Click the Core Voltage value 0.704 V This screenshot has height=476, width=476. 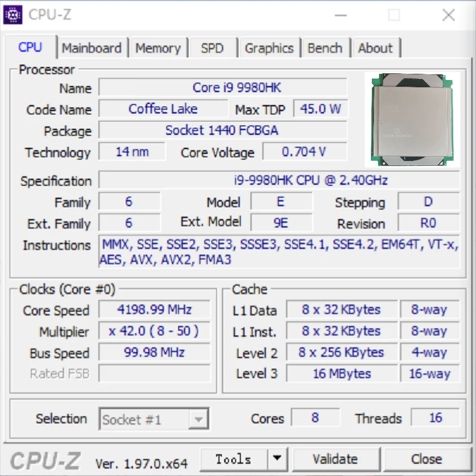coord(305,152)
